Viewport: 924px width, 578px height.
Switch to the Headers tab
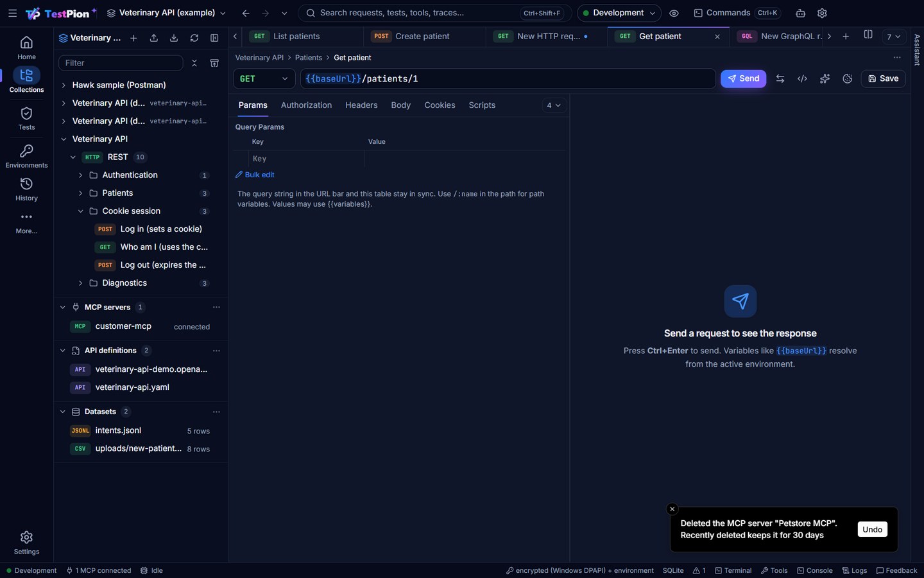pos(361,105)
